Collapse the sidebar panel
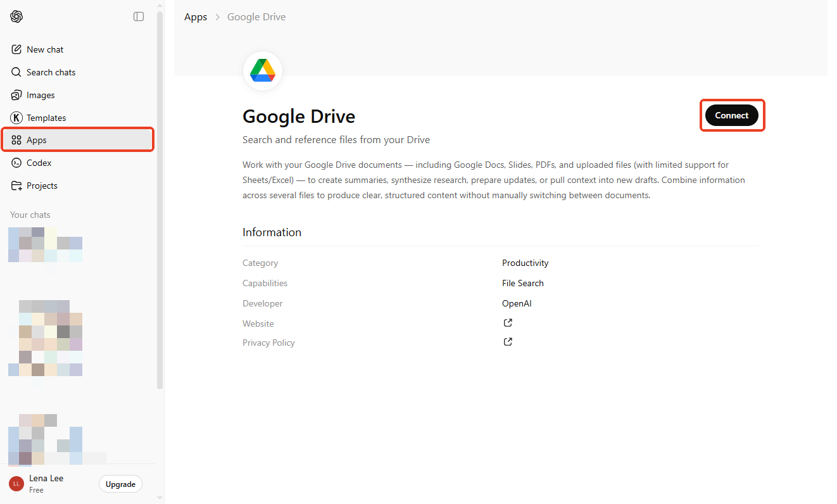The image size is (837, 504). point(139,16)
